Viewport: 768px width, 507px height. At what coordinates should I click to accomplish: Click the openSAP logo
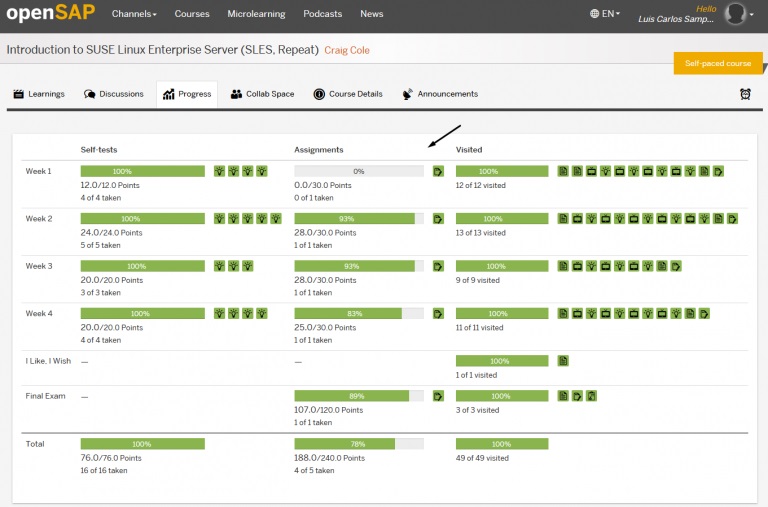50,13
